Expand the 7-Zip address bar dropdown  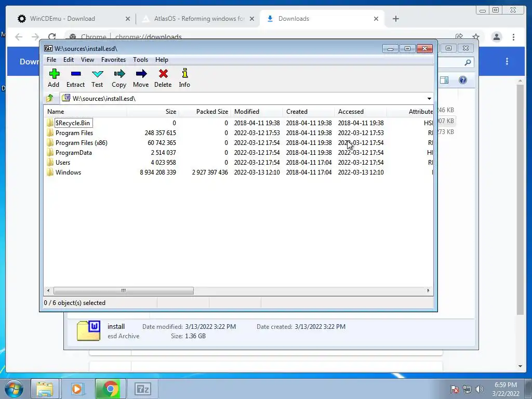[x=429, y=98]
